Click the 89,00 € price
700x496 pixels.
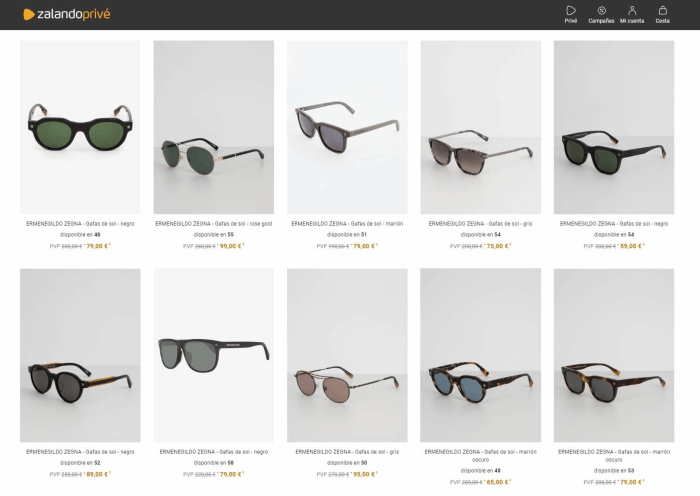[x=97, y=474]
